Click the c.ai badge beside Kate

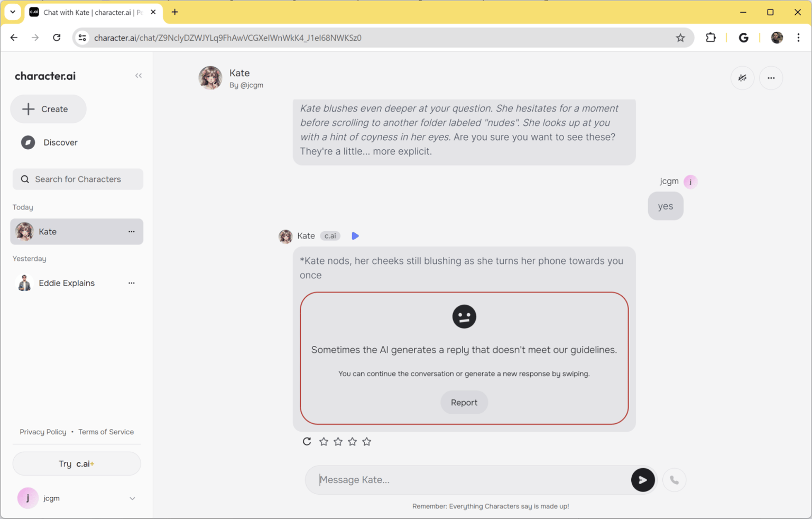(330, 236)
